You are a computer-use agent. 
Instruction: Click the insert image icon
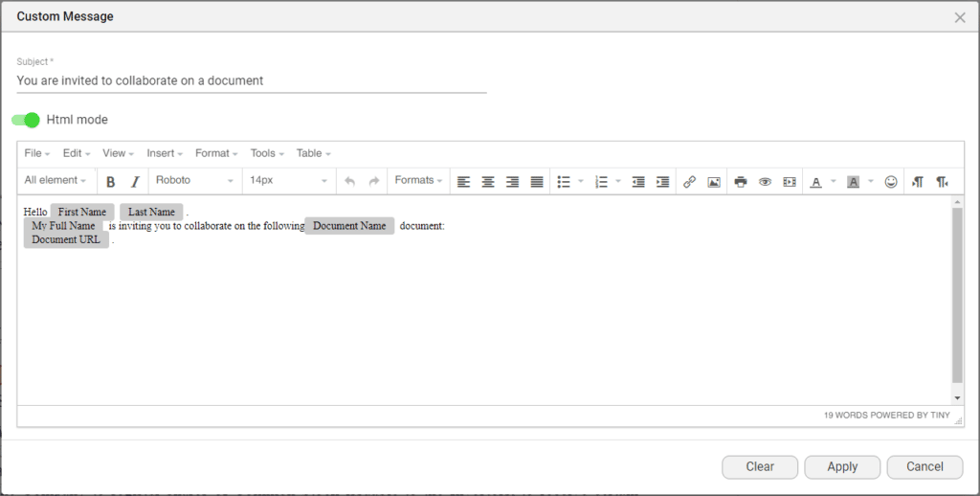coord(714,181)
